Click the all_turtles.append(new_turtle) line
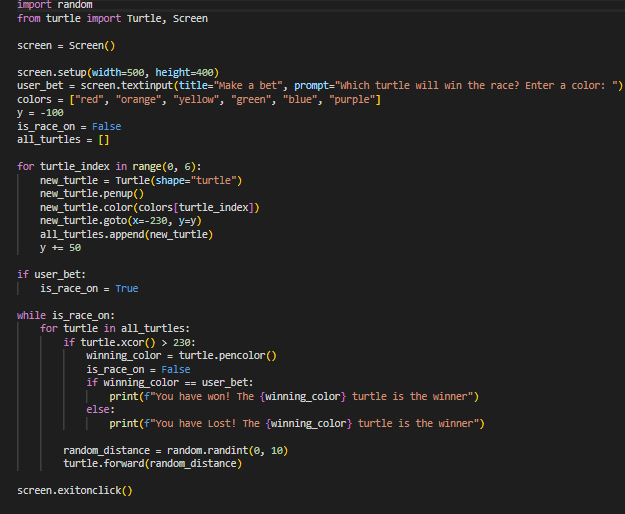This screenshot has width=625, height=514. click(126, 234)
